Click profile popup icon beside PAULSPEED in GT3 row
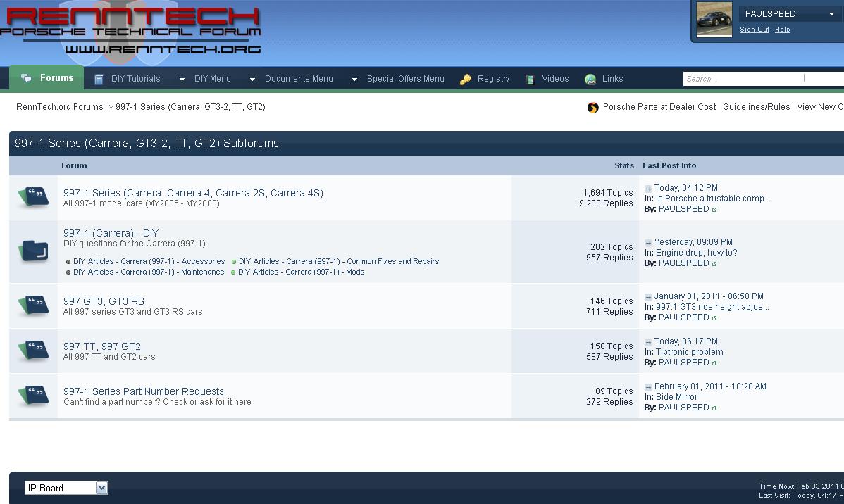Screen dimensions: 844x504 coord(714,318)
